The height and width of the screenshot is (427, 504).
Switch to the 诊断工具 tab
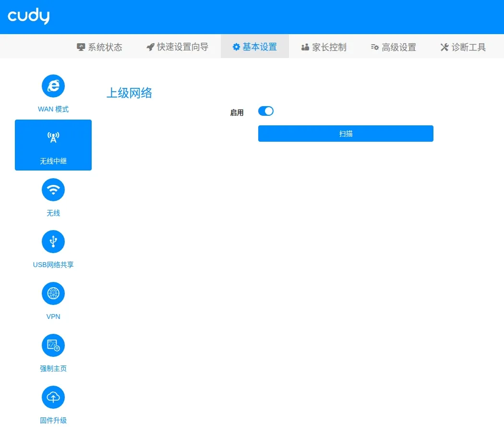tap(463, 47)
